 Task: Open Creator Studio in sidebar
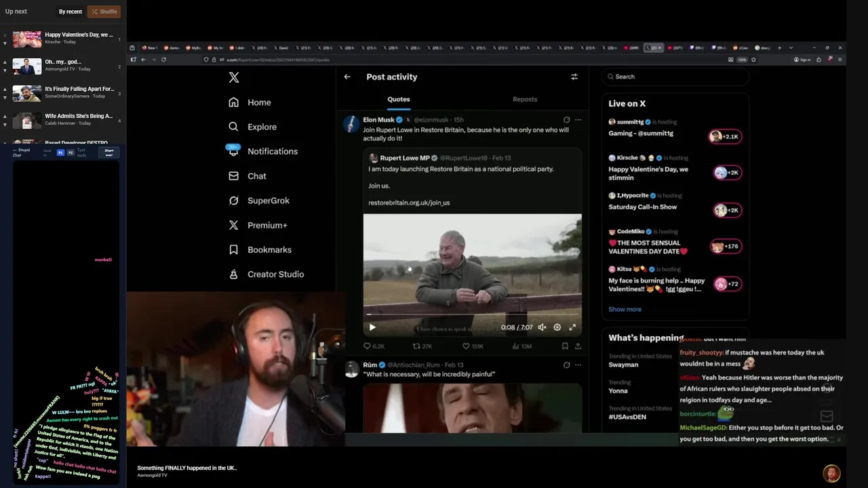point(266,274)
